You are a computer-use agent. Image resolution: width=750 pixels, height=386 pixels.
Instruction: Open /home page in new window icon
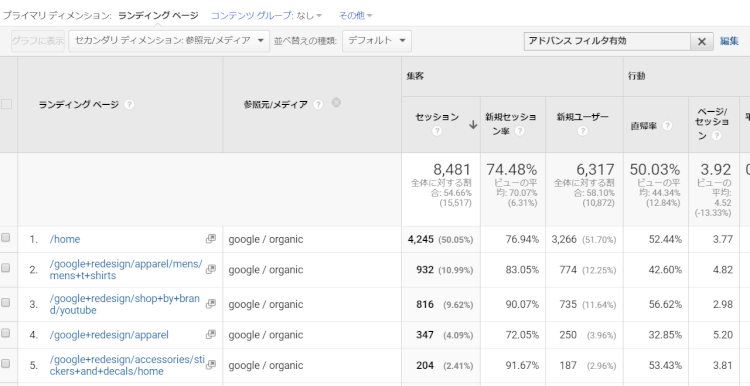click(210, 239)
